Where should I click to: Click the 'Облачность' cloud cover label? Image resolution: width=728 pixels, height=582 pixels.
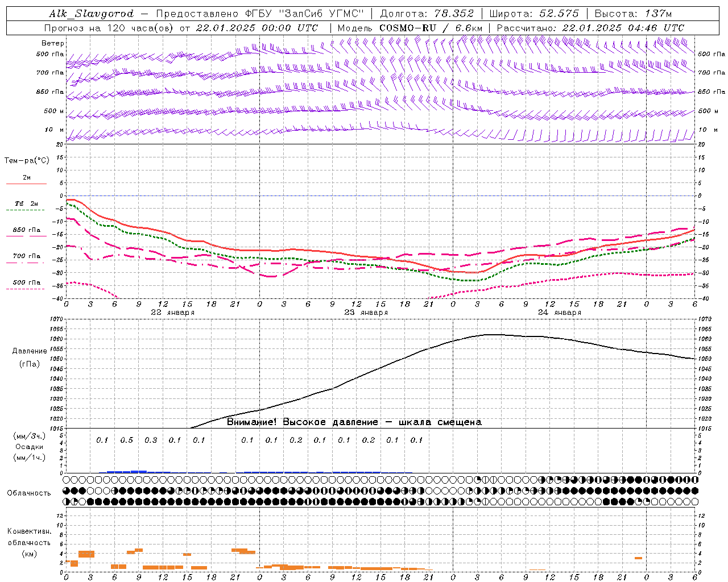pos(29,493)
